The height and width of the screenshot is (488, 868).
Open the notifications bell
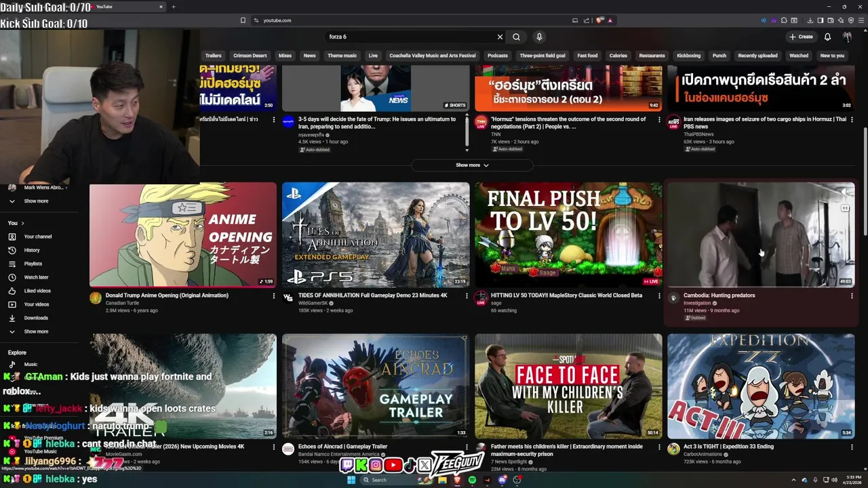click(827, 37)
